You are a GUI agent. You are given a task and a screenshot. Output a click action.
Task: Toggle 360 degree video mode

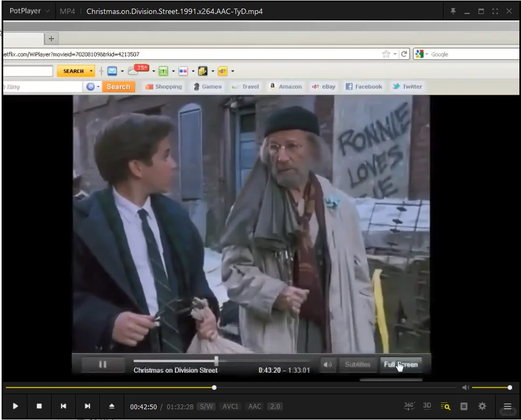tap(409, 405)
